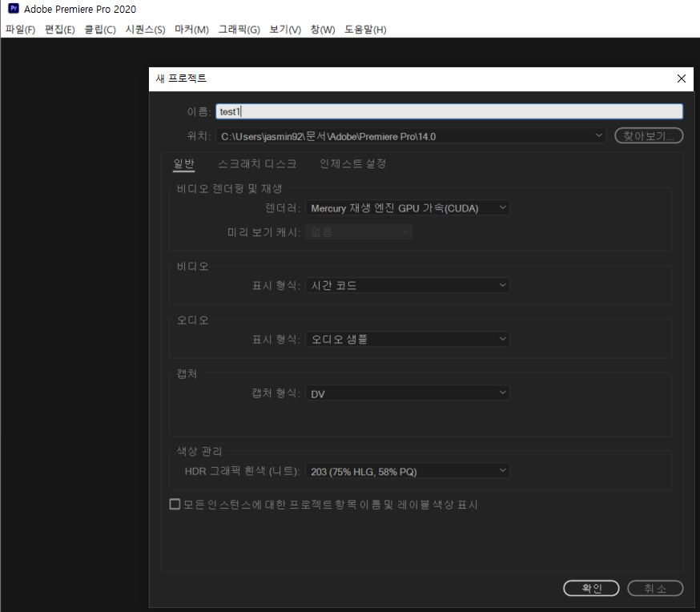Open the 그래픽(G) menu
The image size is (700, 612).
coord(239,30)
